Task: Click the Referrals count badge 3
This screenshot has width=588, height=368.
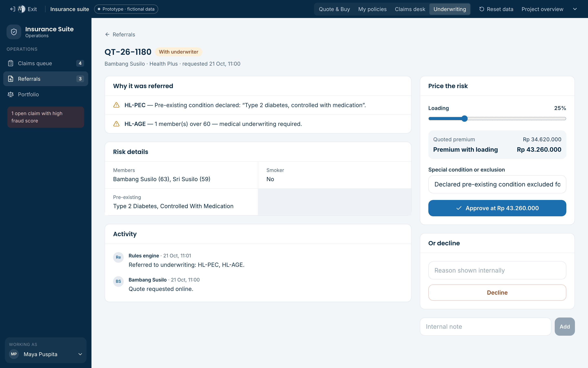Action: (80, 79)
